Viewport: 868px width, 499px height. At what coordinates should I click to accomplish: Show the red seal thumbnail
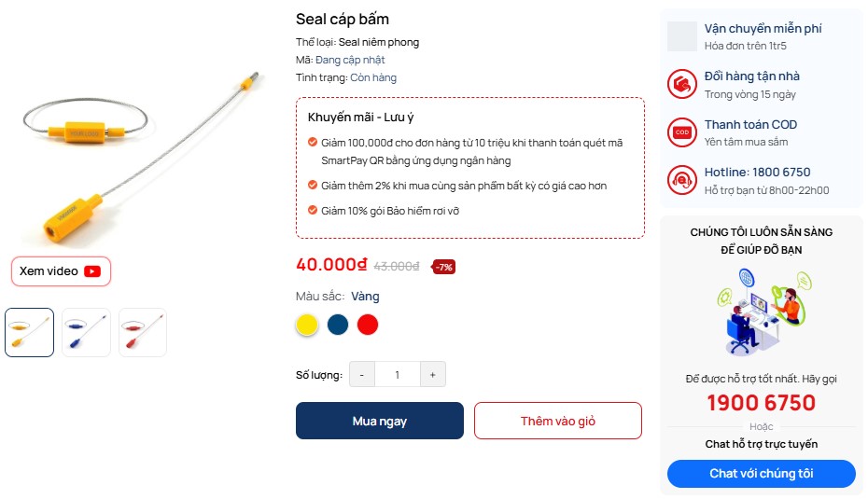(143, 332)
